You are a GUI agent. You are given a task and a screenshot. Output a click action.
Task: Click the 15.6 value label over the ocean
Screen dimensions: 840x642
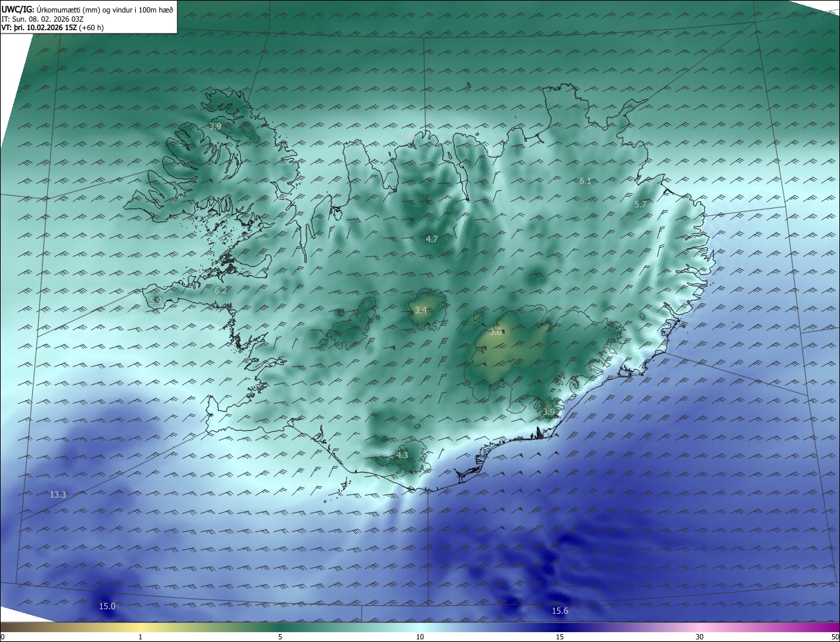click(560, 611)
